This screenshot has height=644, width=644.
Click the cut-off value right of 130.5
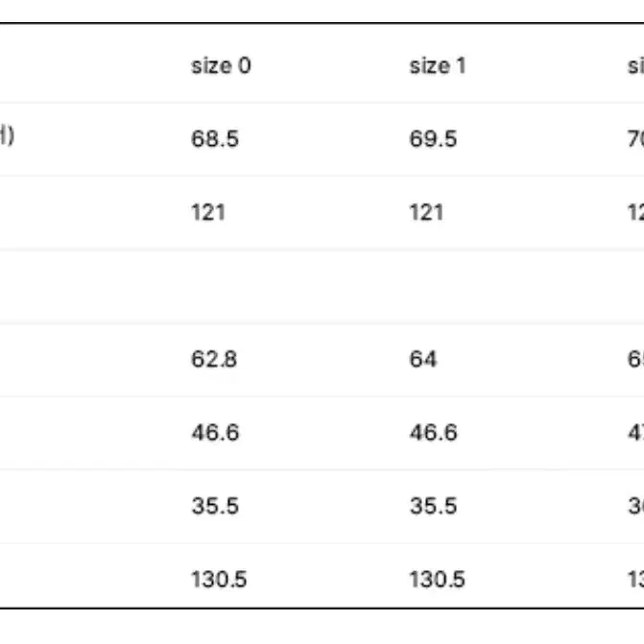coord(635,579)
